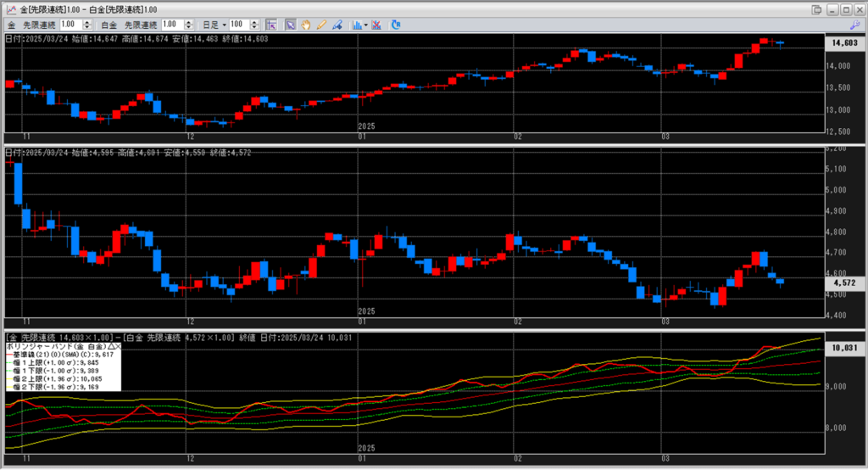The width and height of the screenshot is (868, 470).
Task: Toggle the crosshair cursor button
Action: (x=271, y=25)
